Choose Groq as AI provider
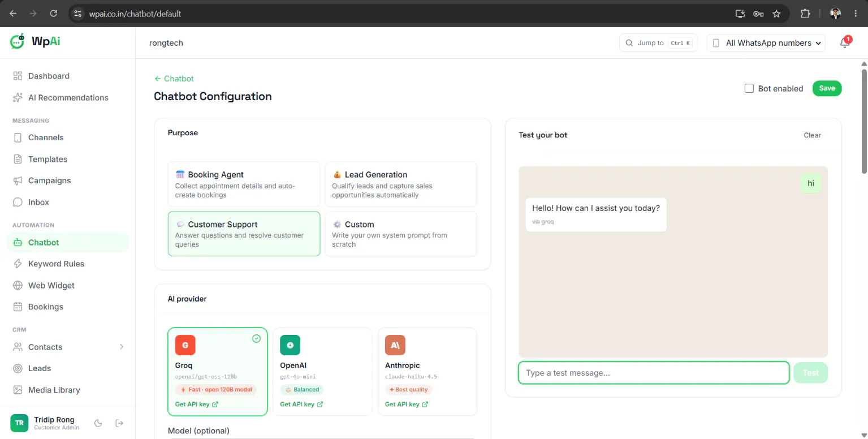This screenshot has height=439, width=868. (218, 372)
